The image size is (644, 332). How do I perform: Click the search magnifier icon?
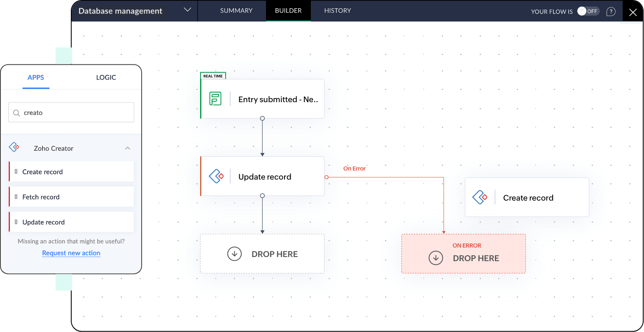[16, 113]
